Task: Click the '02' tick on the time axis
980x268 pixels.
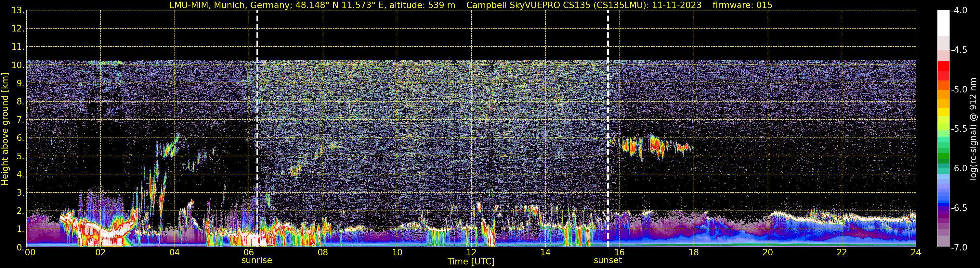Action: coord(100,252)
